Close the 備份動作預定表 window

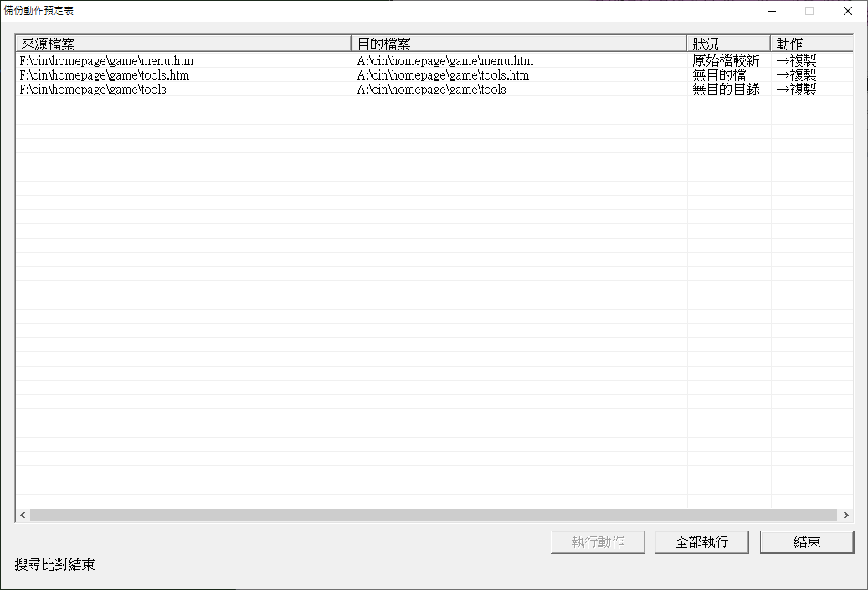pyautogui.click(x=847, y=12)
